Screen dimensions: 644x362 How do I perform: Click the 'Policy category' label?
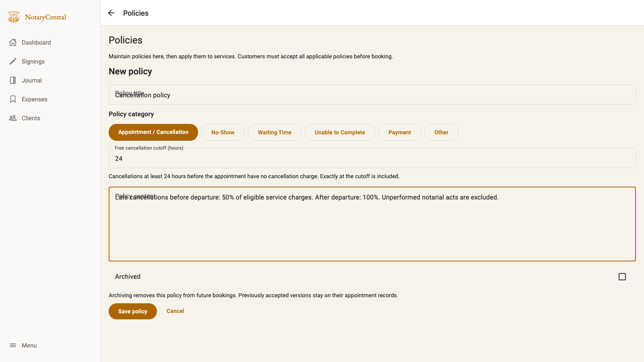point(131,114)
